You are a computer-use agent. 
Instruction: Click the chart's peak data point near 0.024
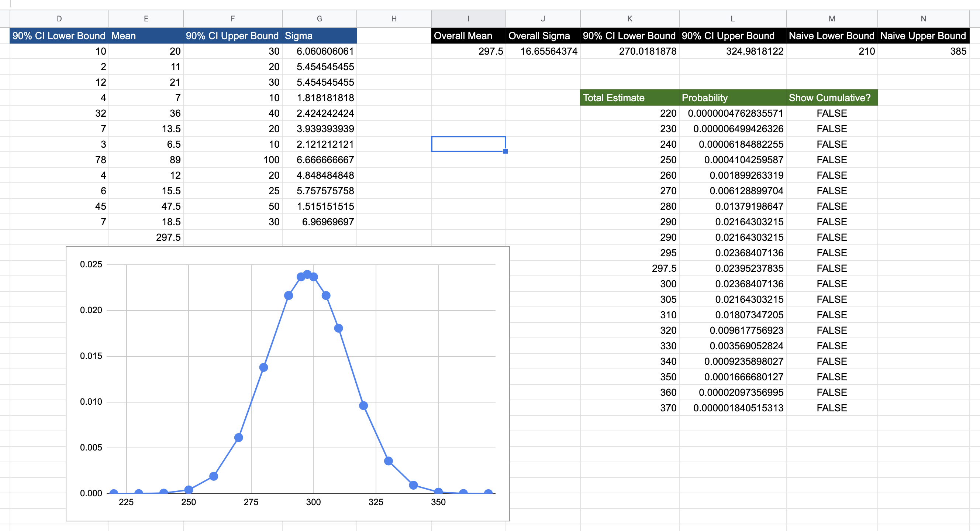click(307, 274)
